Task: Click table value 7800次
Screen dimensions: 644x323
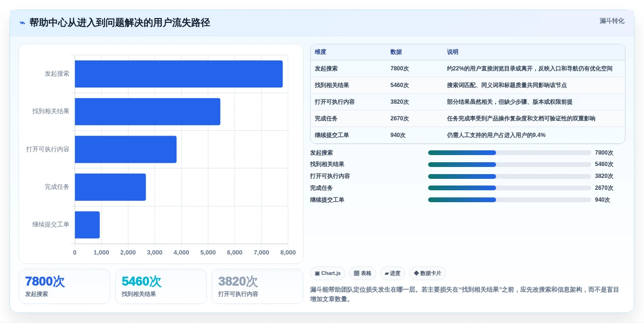Action: [400, 69]
